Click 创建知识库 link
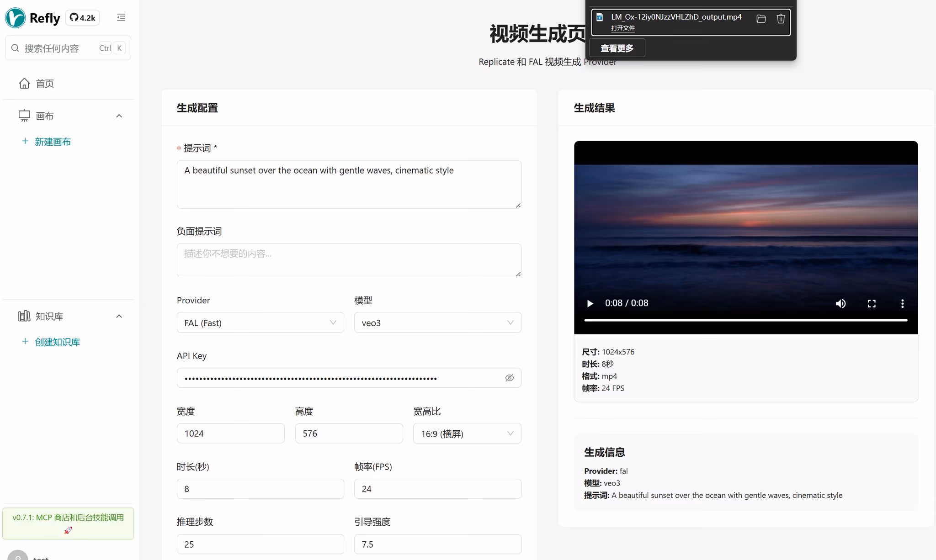The image size is (936, 560). click(57, 342)
